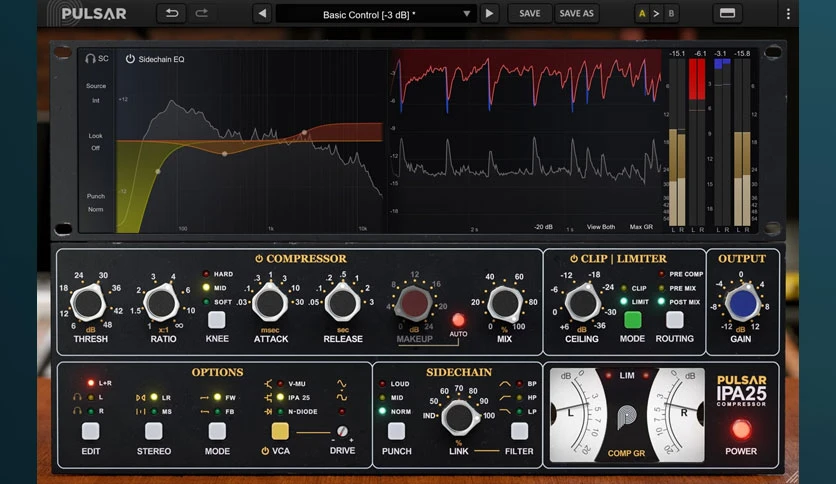Open the -20 dB range selector
This screenshot has width=836, height=484.
click(543, 227)
